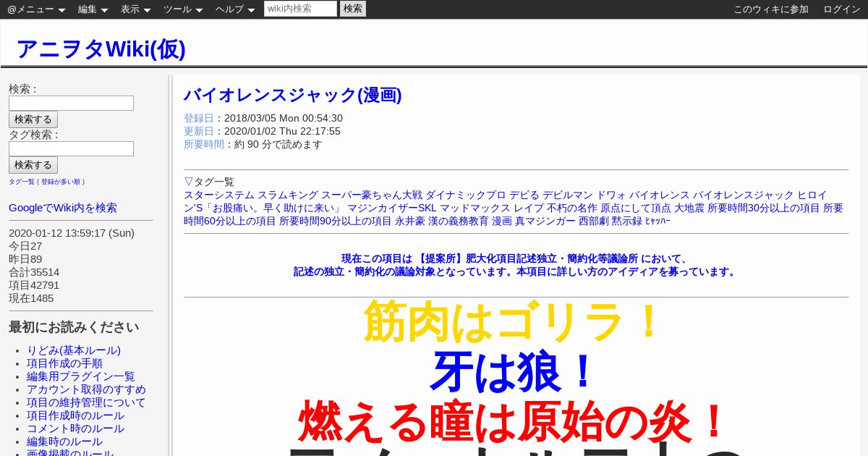Viewport: 868px width, 456px height.
Task: Open the スラムキング tag
Action: click(x=288, y=195)
